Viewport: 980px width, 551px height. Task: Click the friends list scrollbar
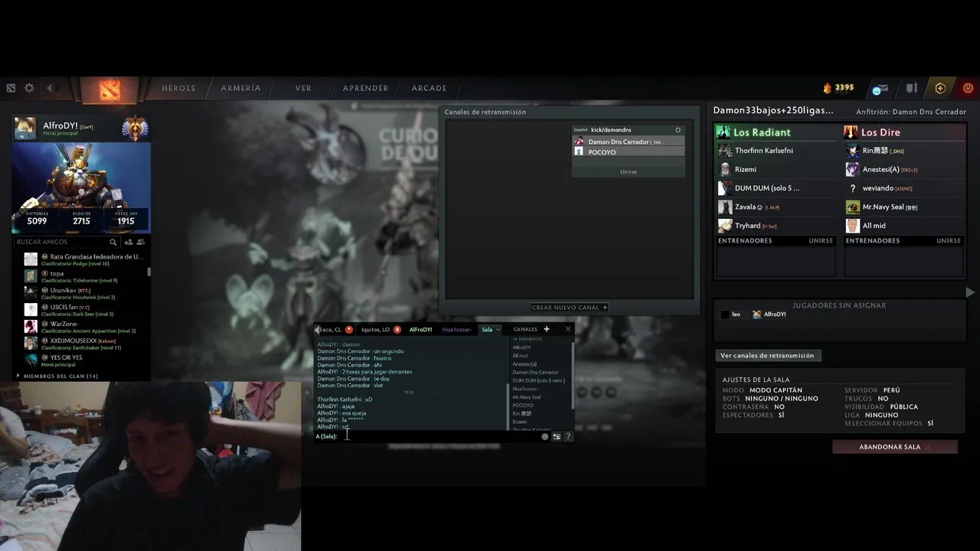[149, 272]
